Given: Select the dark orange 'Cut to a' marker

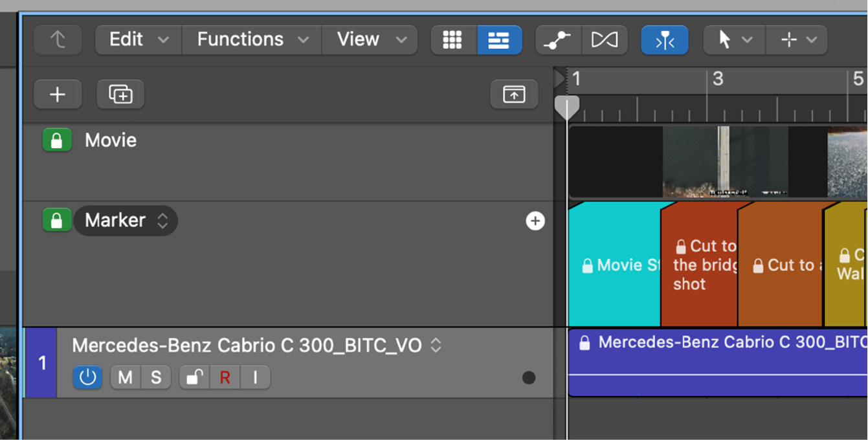Looking at the screenshot, I should [781, 265].
